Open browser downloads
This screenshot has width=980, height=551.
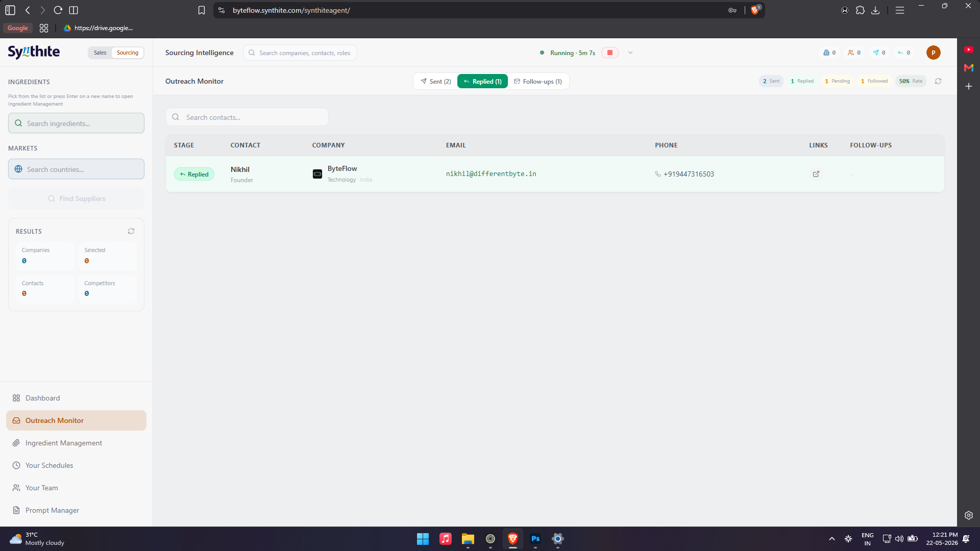(875, 10)
